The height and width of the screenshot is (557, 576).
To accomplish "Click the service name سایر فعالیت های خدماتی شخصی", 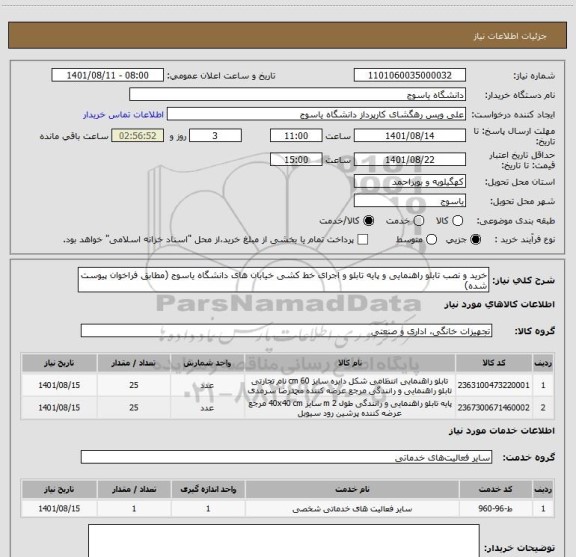I will coord(352,509).
